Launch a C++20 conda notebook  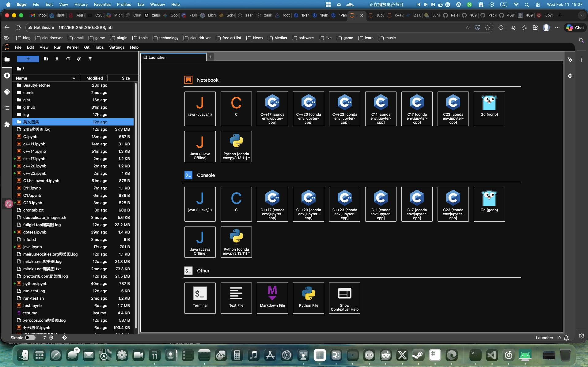(x=309, y=109)
